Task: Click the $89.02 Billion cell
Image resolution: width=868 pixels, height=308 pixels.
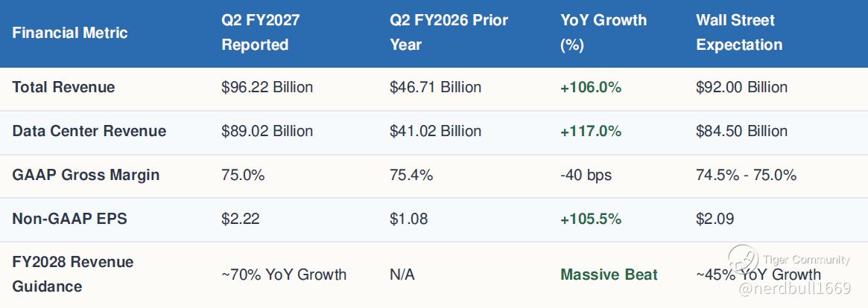Action: pyautogui.click(x=267, y=131)
